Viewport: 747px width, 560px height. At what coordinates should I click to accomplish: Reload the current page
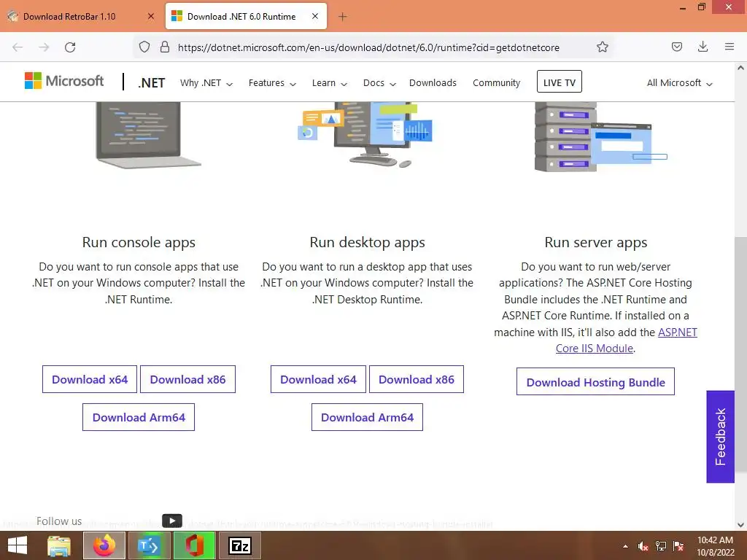pyautogui.click(x=70, y=47)
